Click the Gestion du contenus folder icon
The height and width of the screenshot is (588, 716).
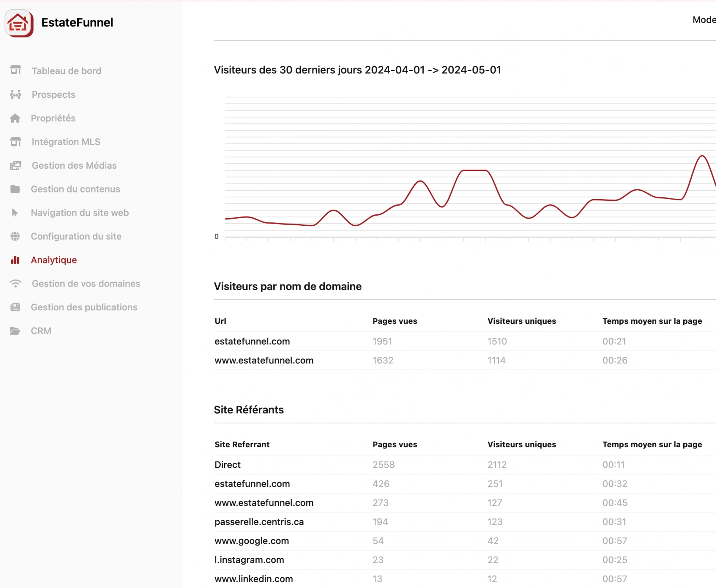[x=15, y=189]
